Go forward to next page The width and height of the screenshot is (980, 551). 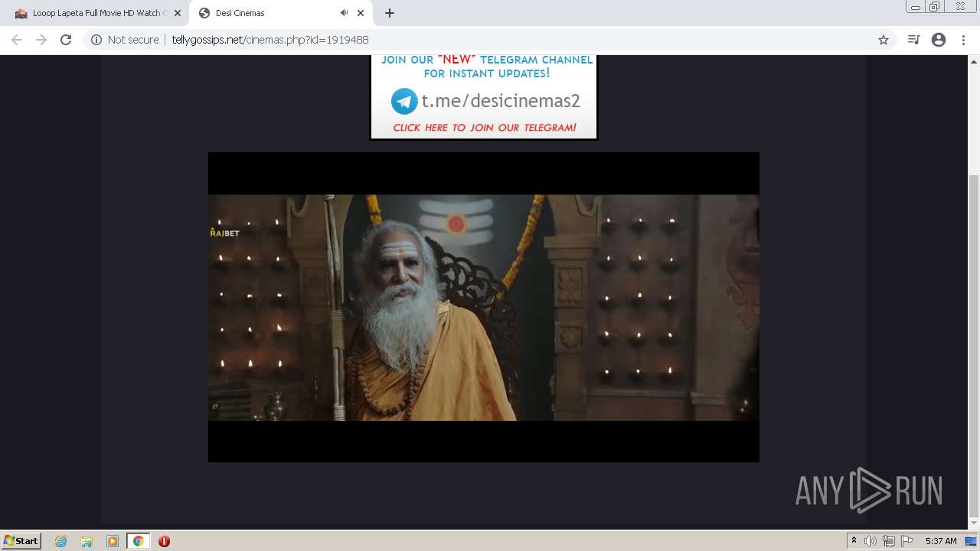[x=41, y=40]
